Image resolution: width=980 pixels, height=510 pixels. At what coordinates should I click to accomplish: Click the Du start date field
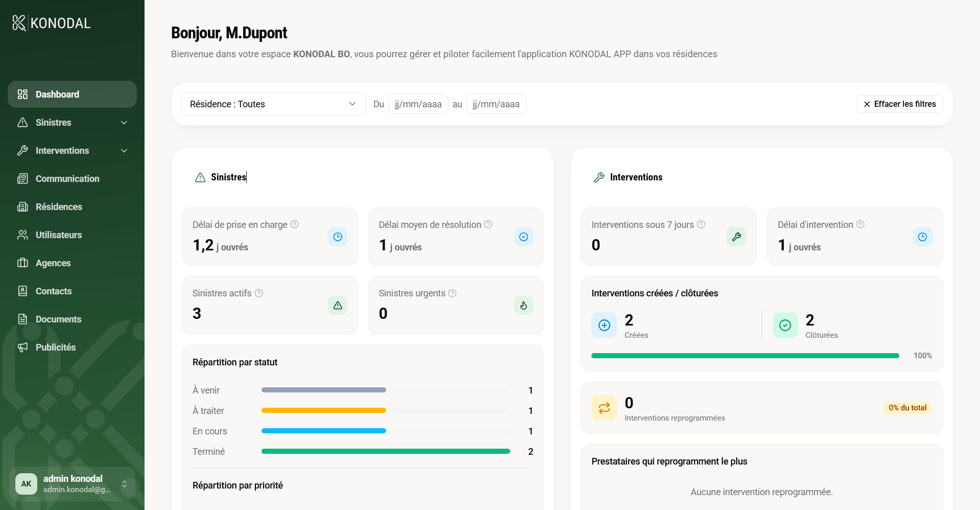point(418,104)
